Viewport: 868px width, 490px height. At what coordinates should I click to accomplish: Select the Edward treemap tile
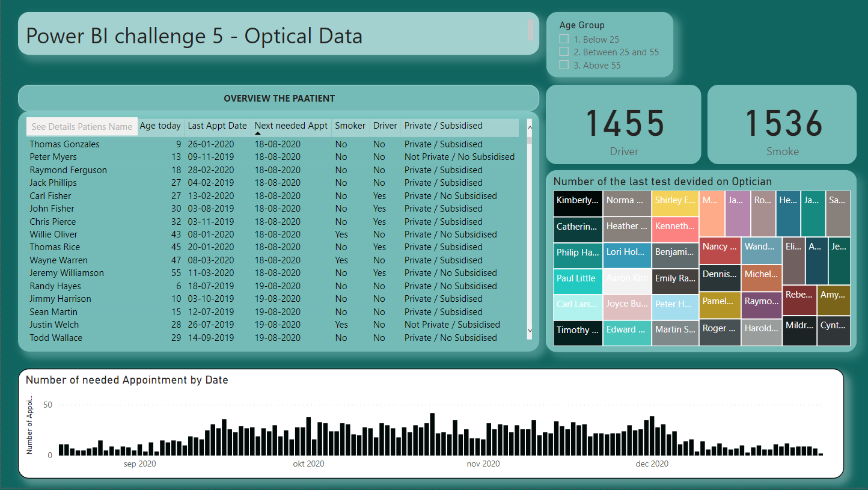pyautogui.click(x=627, y=333)
